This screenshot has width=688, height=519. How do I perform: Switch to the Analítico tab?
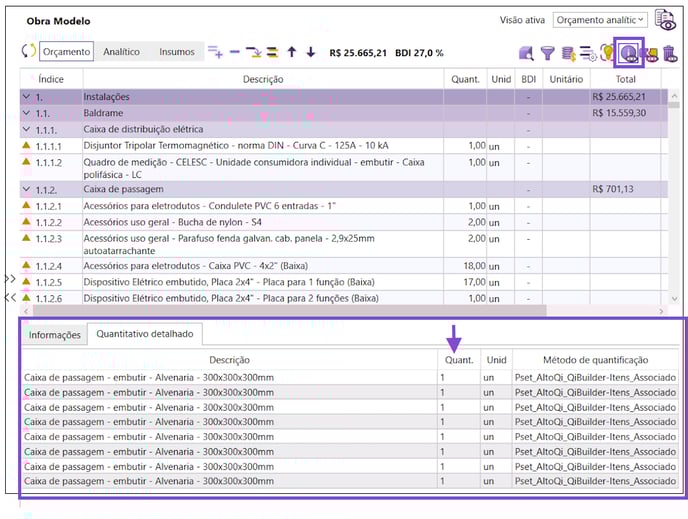[121, 52]
